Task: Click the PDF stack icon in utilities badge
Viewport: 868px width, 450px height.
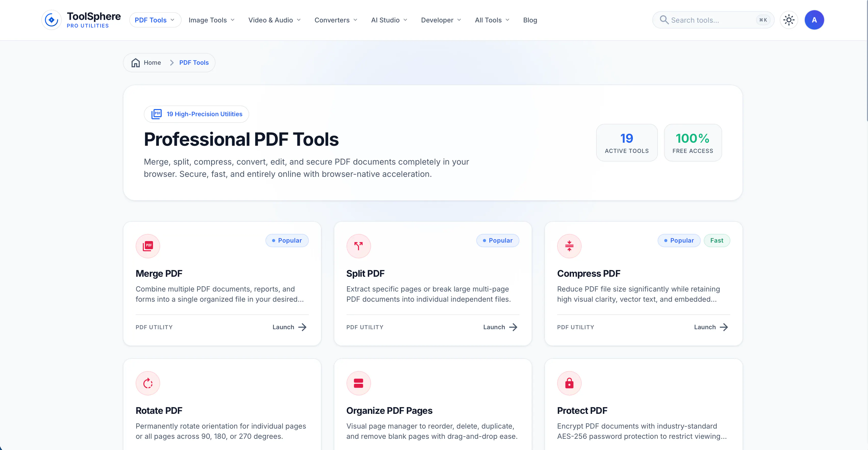Action: click(x=156, y=114)
